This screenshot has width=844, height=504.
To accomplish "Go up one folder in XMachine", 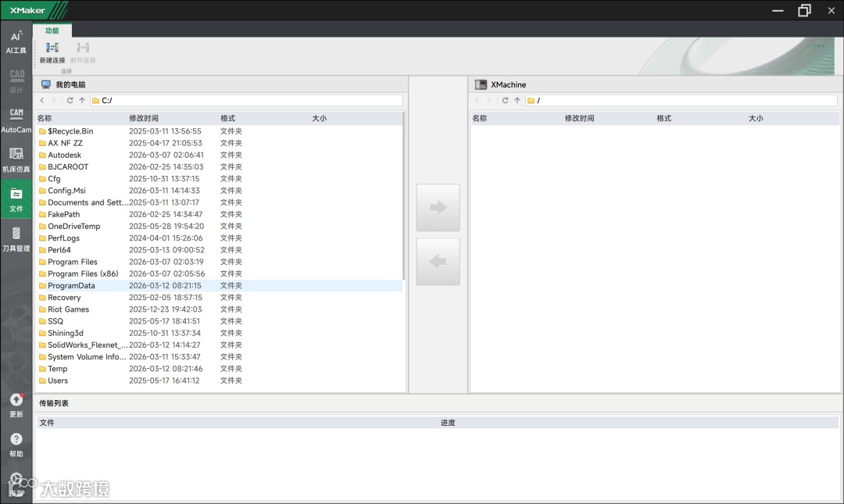I will pyautogui.click(x=517, y=100).
